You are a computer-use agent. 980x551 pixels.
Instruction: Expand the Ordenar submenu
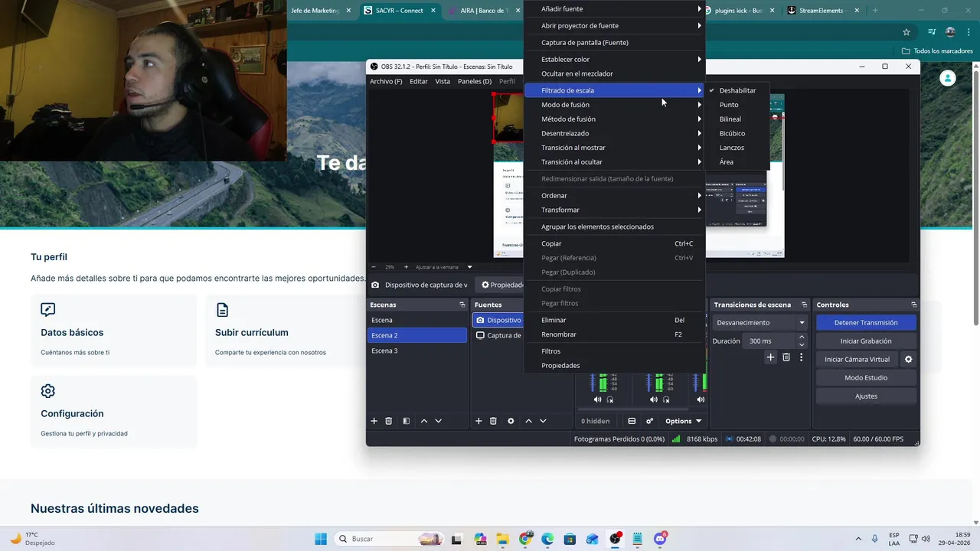[614, 195]
